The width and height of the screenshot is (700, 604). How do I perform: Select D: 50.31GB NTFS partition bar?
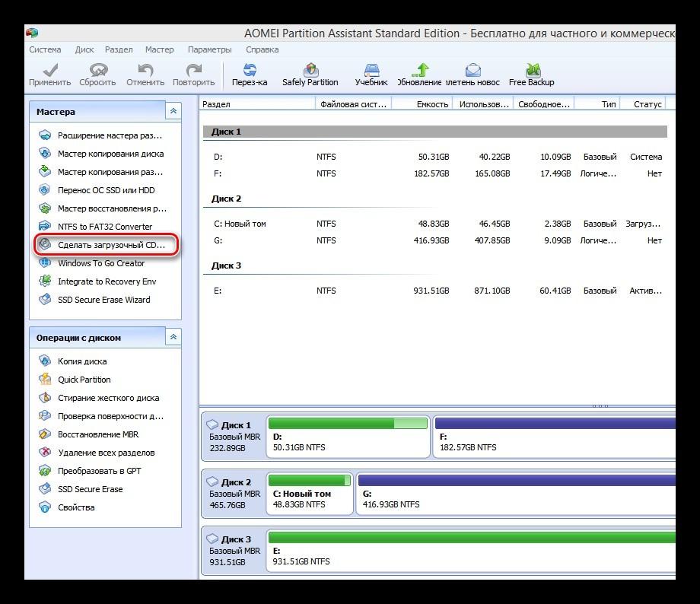click(x=348, y=437)
